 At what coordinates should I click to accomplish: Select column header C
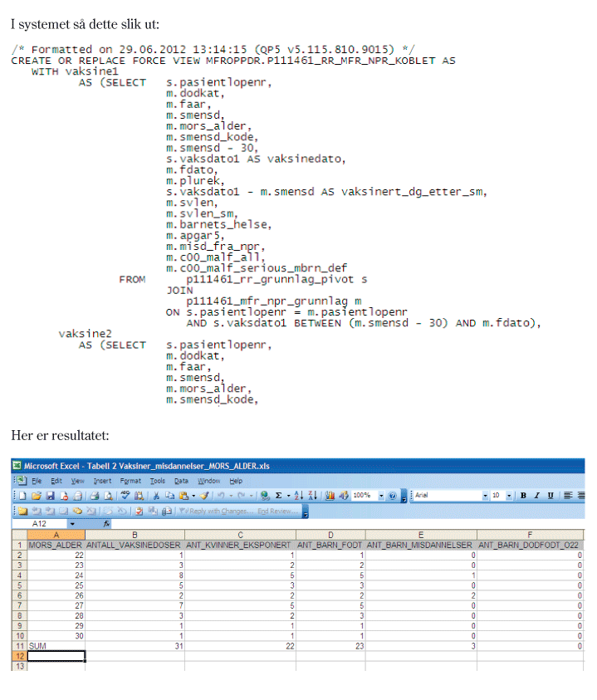(x=240, y=535)
